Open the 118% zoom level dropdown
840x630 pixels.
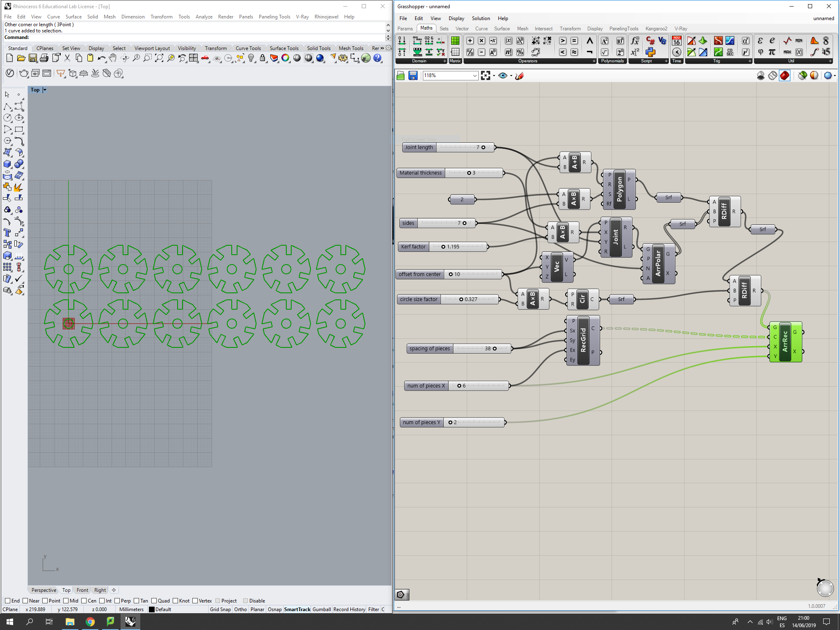tap(475, 75)
